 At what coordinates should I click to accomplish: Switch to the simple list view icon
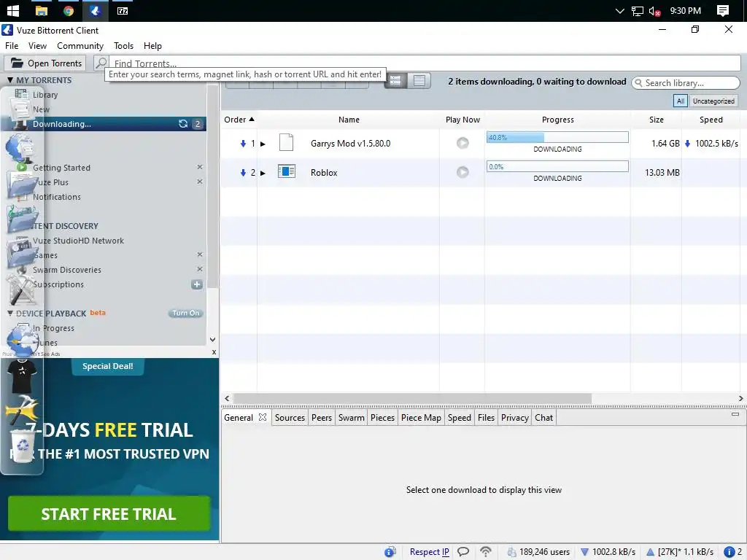click(x=419, y=80)
